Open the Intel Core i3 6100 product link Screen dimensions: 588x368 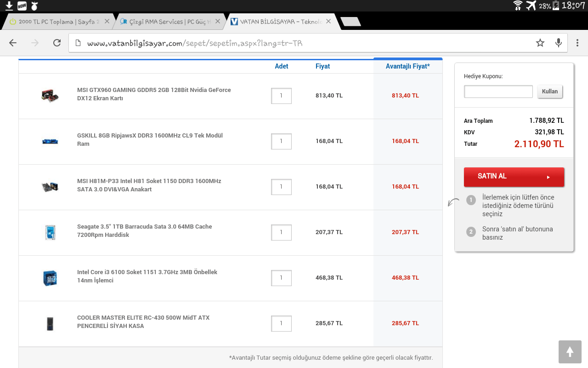point(147,276)
